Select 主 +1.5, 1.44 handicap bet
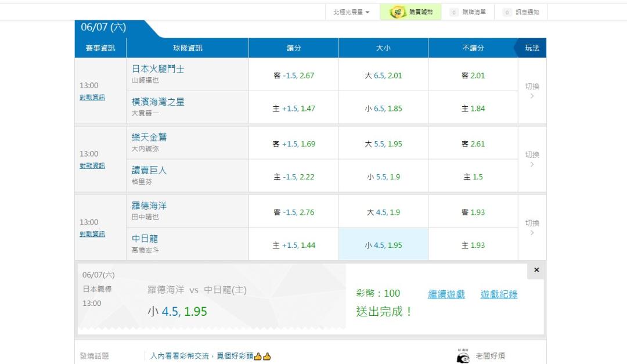 (294, 245)
